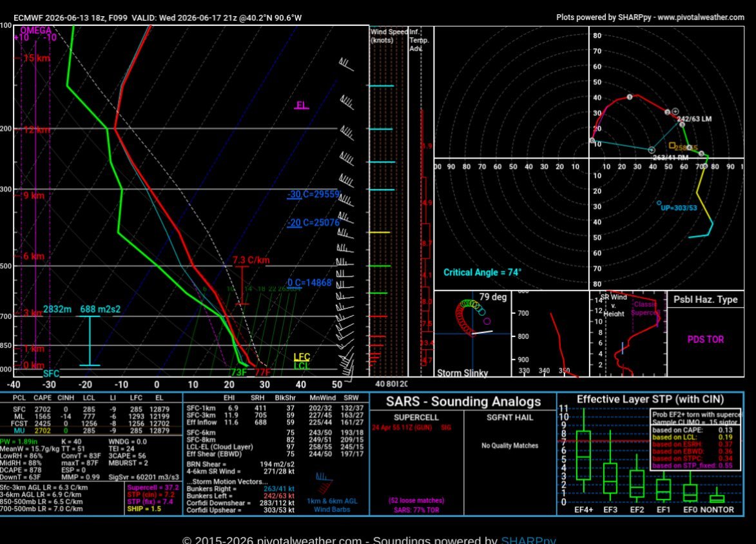
Task: Click the 'based on CAPE:' probability row
Action: coord(692,430)
